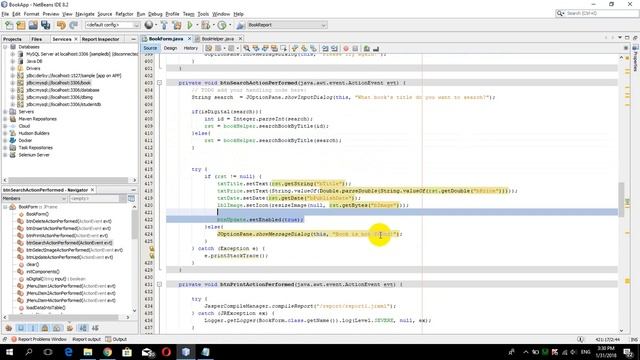Click the Uncomment editor toolbar icon

(376, 49)
